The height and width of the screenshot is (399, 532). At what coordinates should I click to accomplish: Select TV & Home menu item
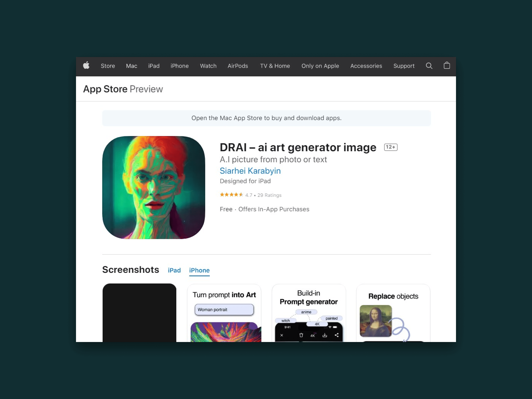(x=275, y=66)
